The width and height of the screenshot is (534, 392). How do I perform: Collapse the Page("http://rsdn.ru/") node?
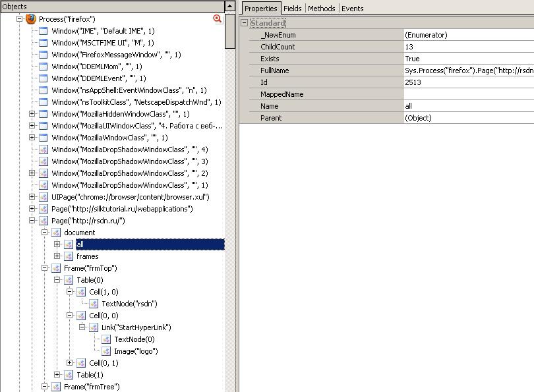32,221
